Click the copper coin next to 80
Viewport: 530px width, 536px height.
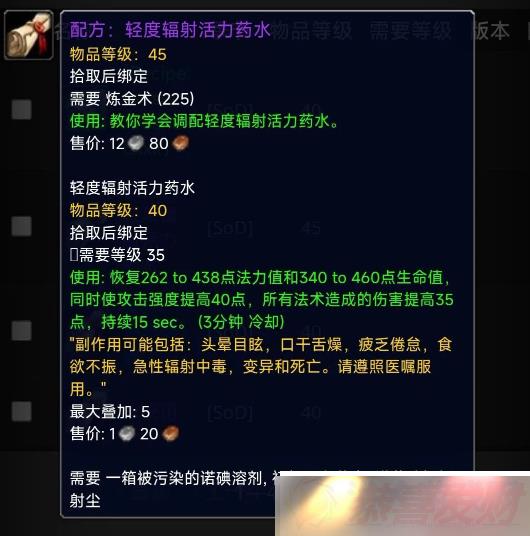(x=180, y=143)
